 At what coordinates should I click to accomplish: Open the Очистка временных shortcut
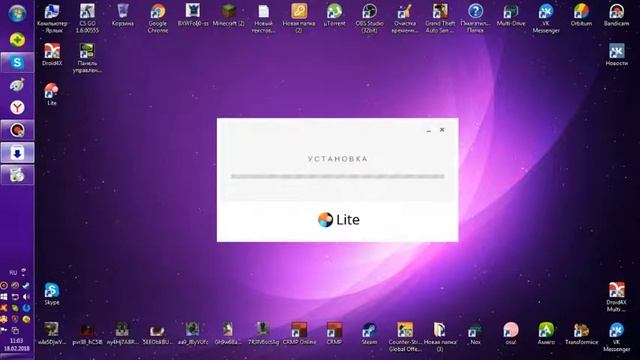(x=405, y=18)
